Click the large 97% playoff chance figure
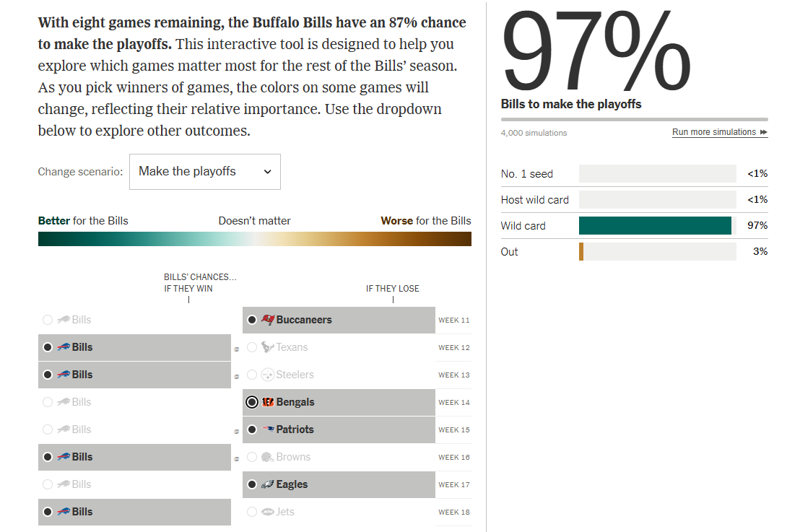This screenshot has height=532, width=800. click(x=596, y=54)
